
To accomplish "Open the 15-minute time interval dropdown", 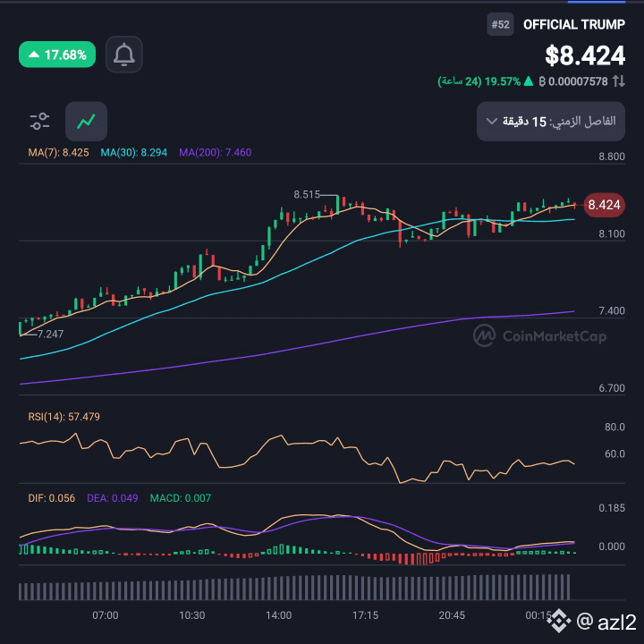I will tap(551, 121).
